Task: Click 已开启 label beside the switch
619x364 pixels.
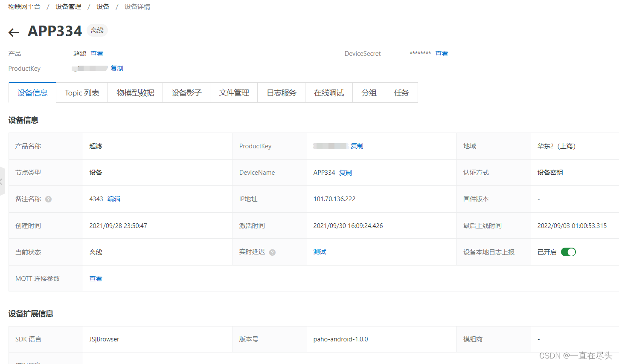Action: pyautogui.click(x=547, y=252)
